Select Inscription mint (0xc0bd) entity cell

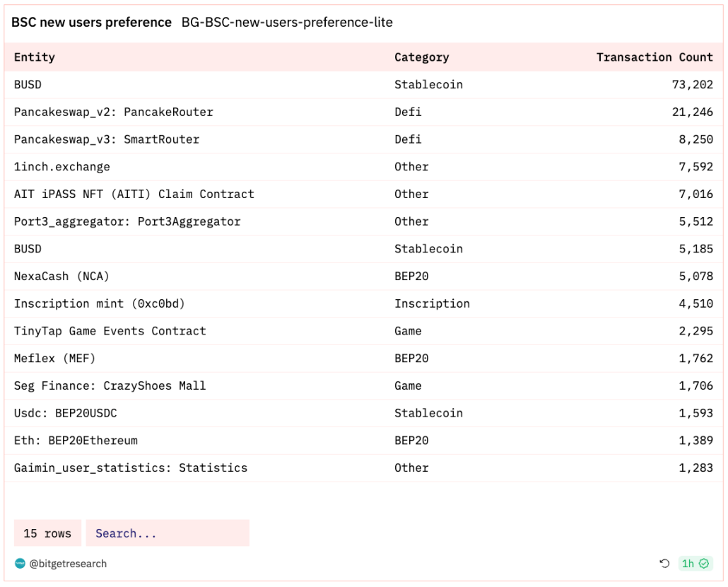click(x=100, y=303)
